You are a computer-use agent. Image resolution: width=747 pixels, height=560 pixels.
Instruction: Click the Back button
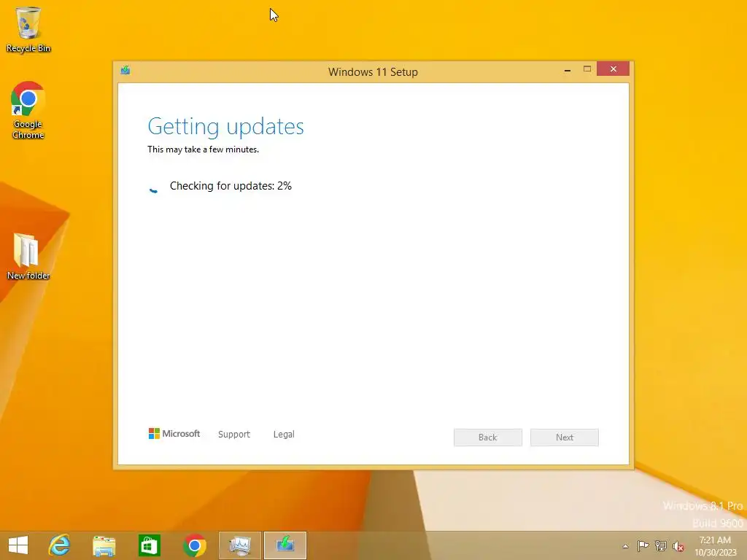tap(488, 437)
